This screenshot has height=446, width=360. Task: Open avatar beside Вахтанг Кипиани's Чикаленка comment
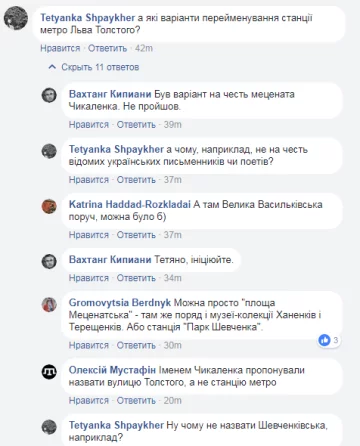pos(49,95)
